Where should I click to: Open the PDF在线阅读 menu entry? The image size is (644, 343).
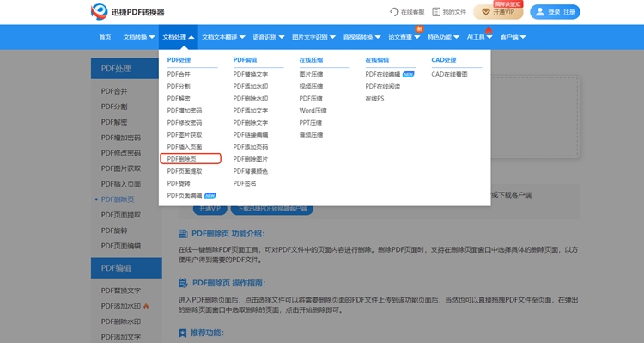383,86
